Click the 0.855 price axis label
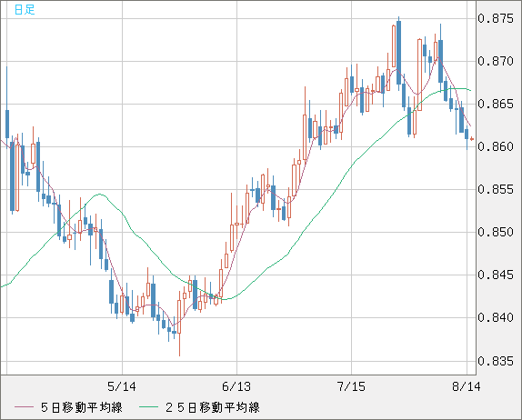This screenshot has width=522, height=420. pyautogui.click(x=496, y=189)
